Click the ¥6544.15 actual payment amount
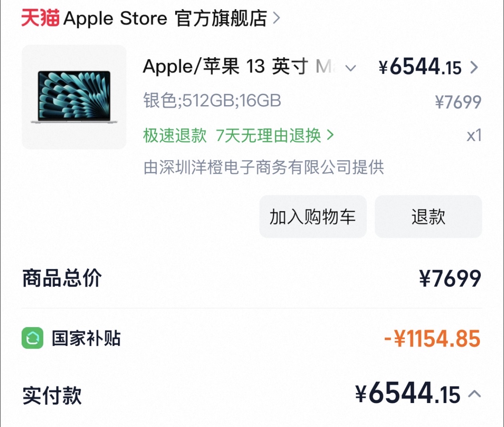Viewport: 504px width, 427px height. click(407, 394)
